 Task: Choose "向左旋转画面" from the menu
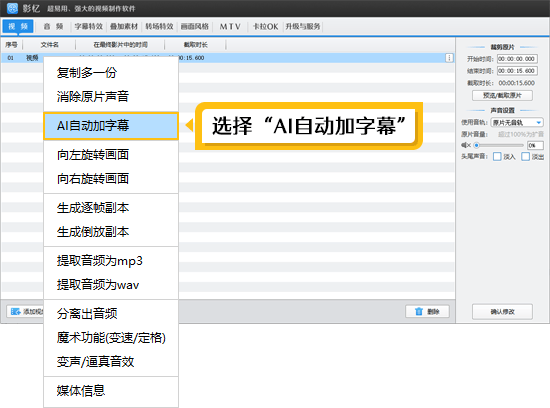click(93, 154)
